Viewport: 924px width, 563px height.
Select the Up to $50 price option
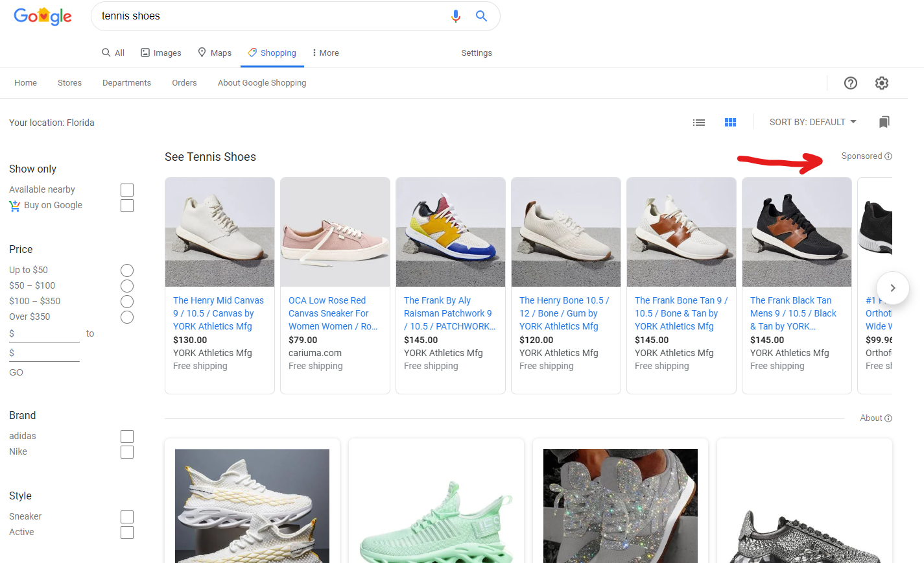pos(127,270)
